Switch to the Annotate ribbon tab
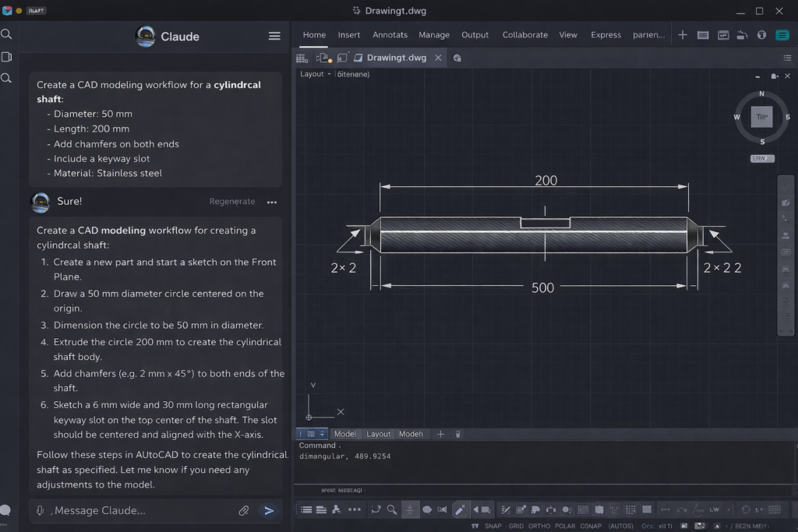Viewport: 798px width, 532px height. (390, 35)
